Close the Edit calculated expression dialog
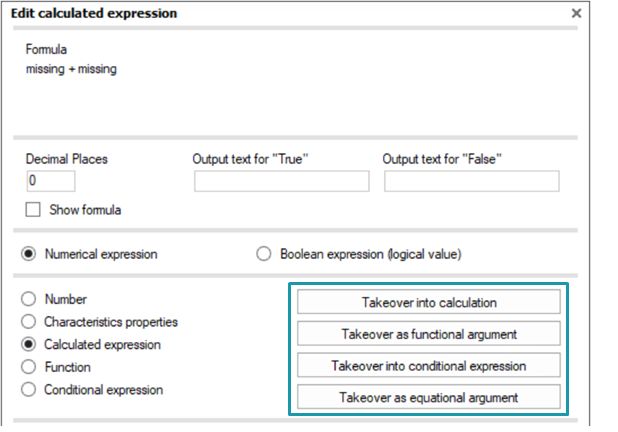 pyautogui.click(x=576, y=13)
